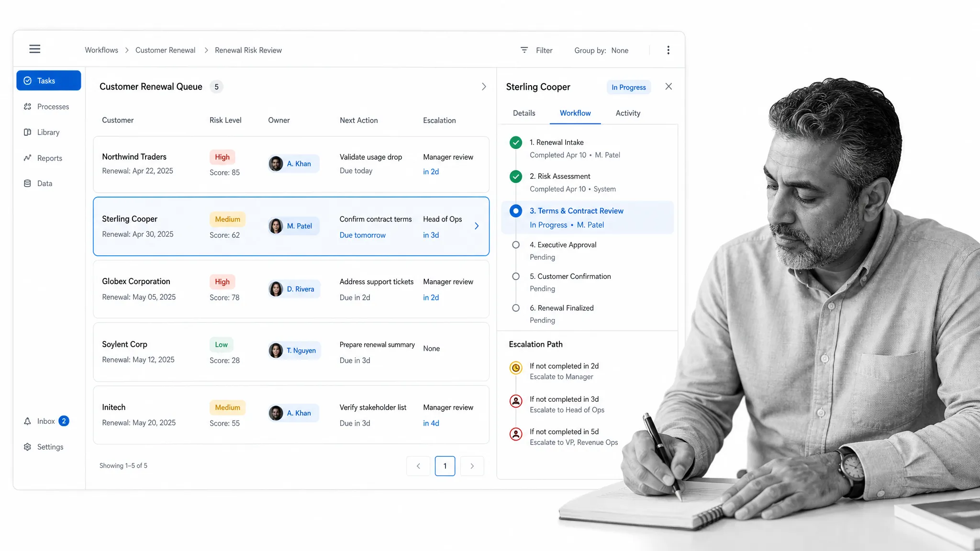
Task: Click the High risk badge for Northwind Traders
Action: tap(222, 157)
